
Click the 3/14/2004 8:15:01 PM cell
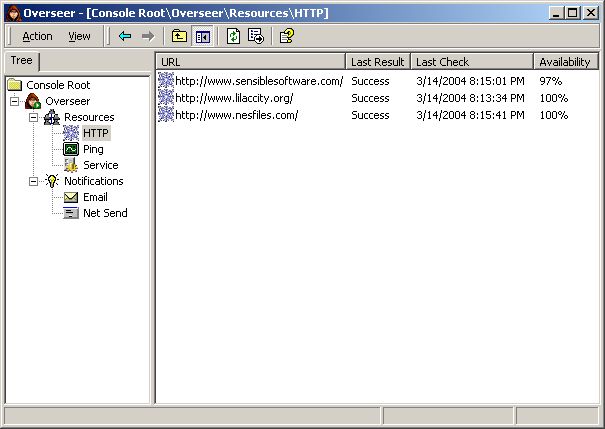[470, 81]
